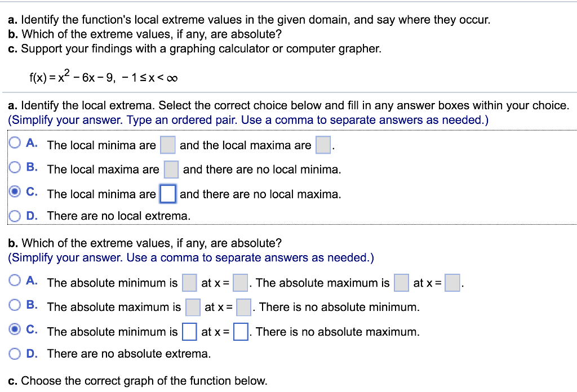
Task: Select choice B stating there is no absolute minimum
Action: (x=15, y=304)
